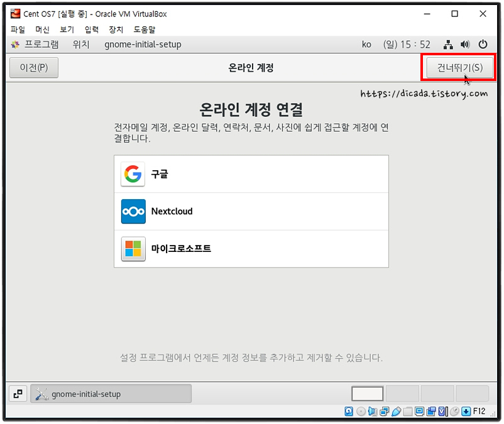Open the 프로그램 applications menu

point(41,45)
